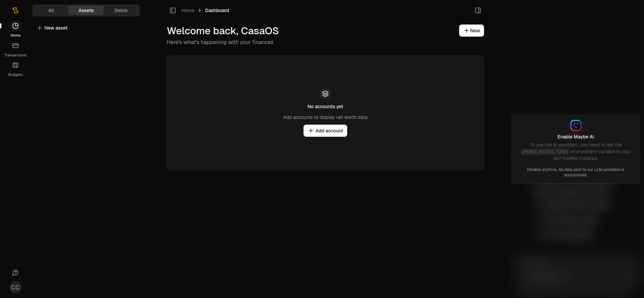Switch to the Debts tab
This screenshot has height=298, width=644.
[x=121, y=10]
